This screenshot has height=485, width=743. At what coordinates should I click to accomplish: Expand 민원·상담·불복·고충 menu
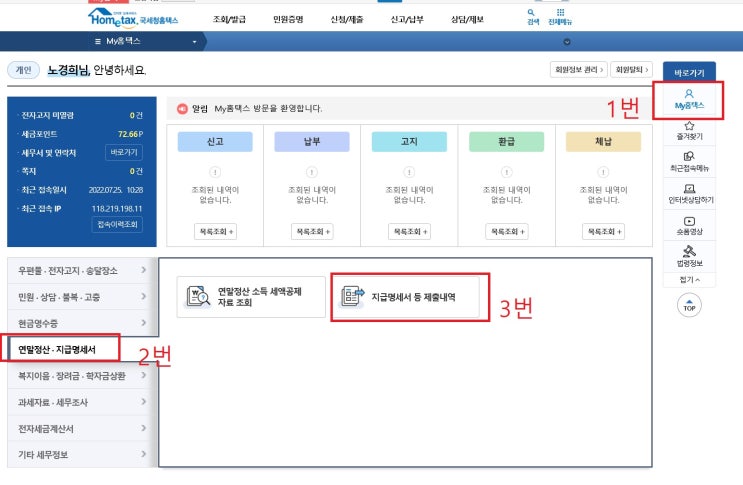coord(82,297)
